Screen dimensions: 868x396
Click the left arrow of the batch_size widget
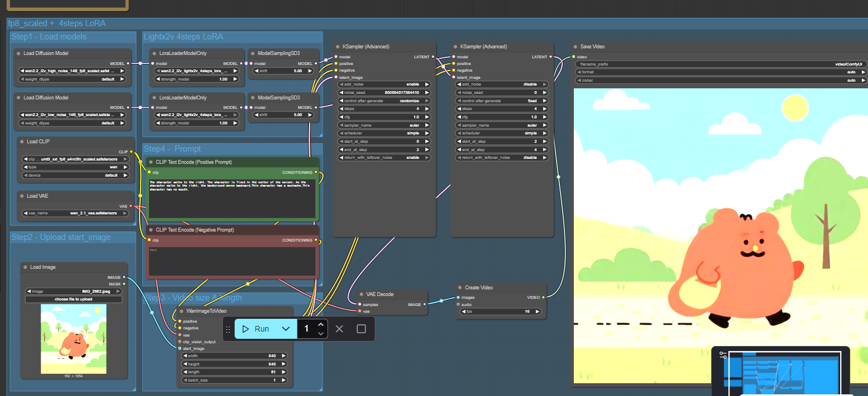pyautogui.click(x=186, y=381)
